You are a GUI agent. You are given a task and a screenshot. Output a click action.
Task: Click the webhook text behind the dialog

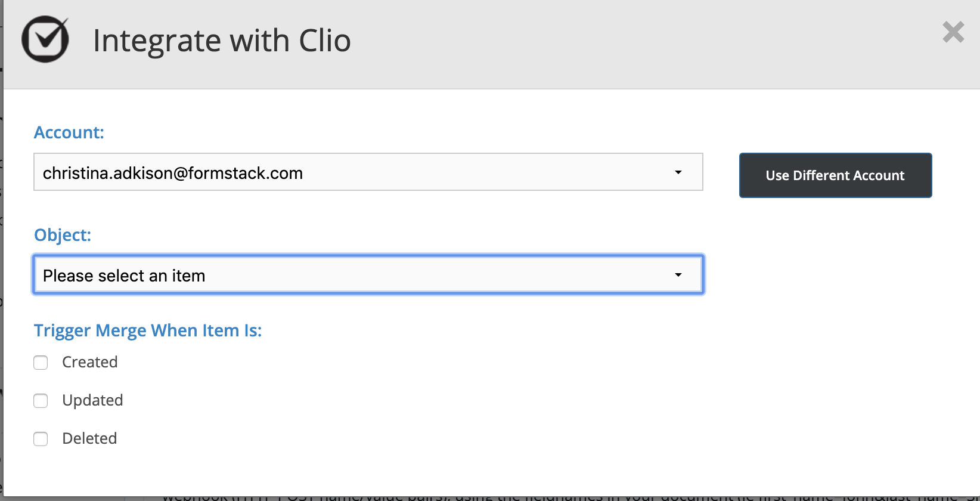(536, 497)
